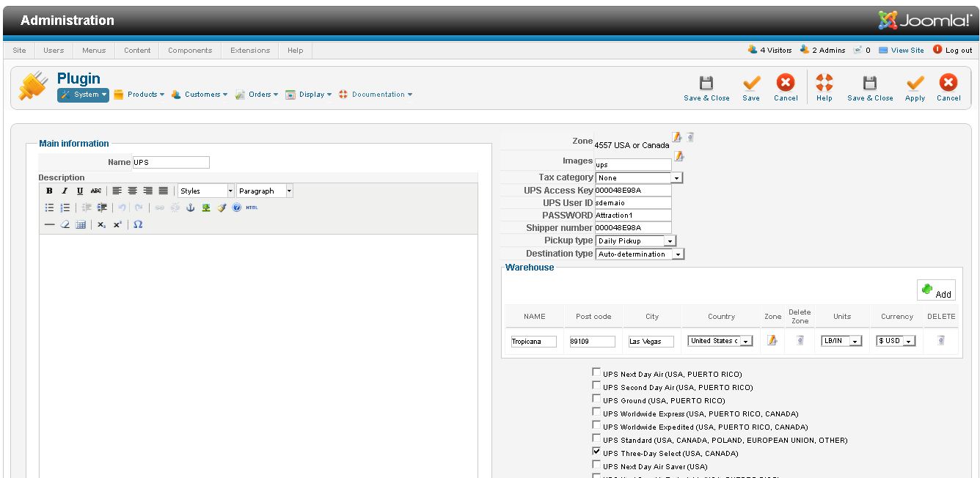Insert an image using the tree icon
Viewport: 980px width, 478px height.
coord(206,207)
